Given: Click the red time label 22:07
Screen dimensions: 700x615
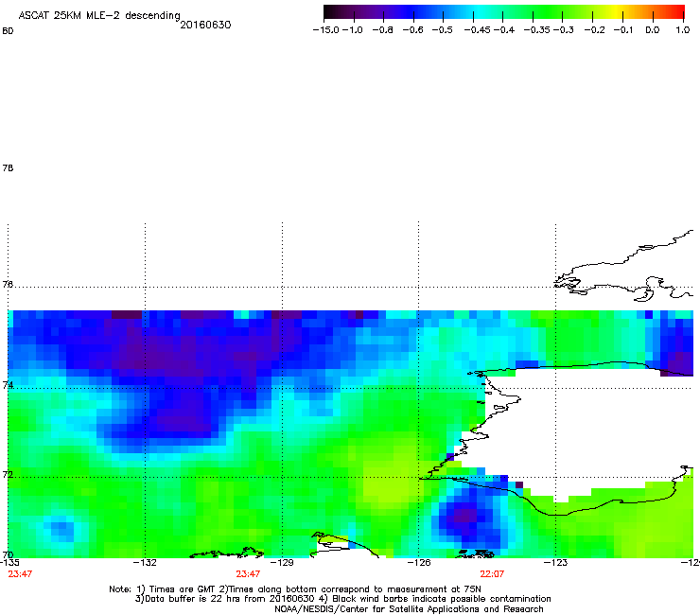Looking at the screenshot, I should (x=492, y=574).
